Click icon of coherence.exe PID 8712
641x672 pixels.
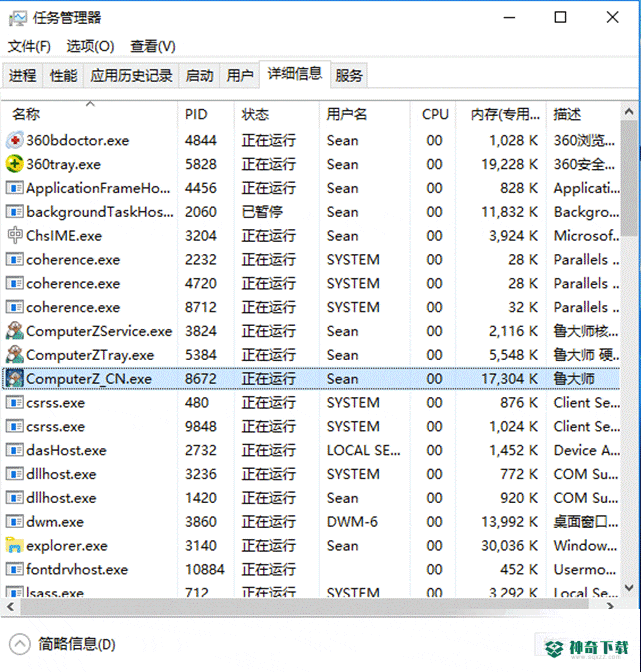pos(15,307)
